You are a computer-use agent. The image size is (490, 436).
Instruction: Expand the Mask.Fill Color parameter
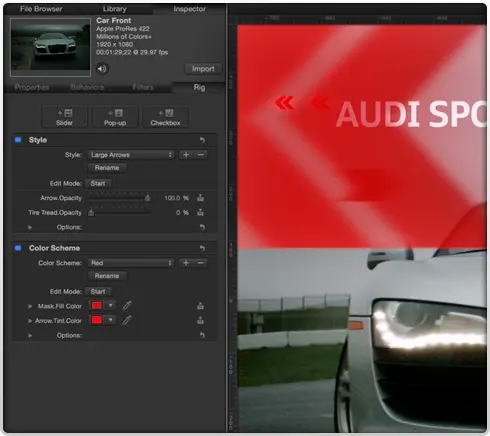(30, 306)
